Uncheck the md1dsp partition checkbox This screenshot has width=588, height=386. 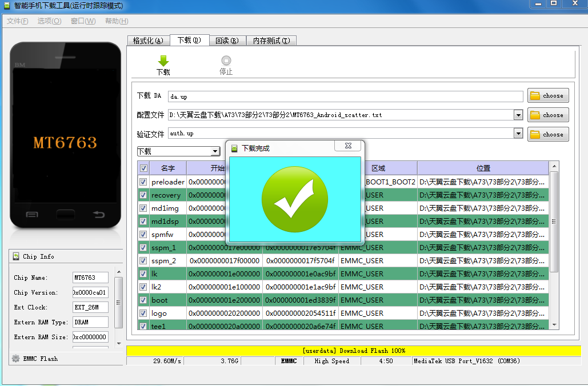click(x=143, y=221)
